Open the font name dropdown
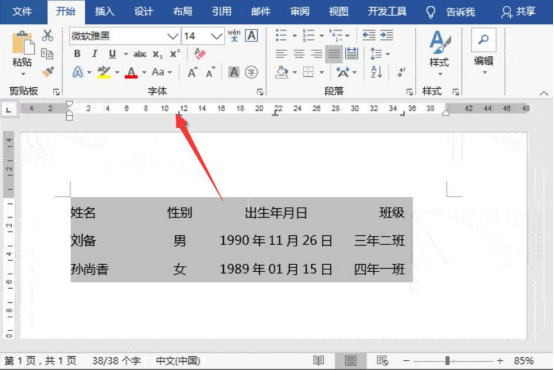 (172, 36)
